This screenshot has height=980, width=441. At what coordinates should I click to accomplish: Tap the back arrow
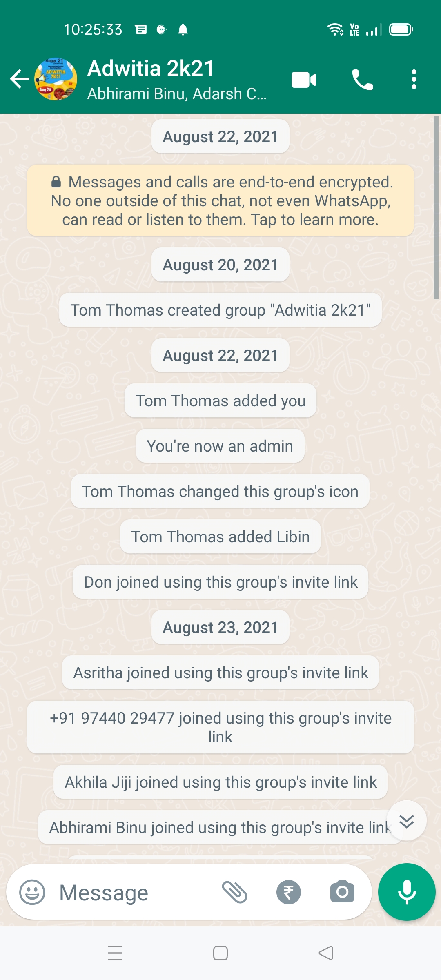pyautogui.click(x=20, y=79)
